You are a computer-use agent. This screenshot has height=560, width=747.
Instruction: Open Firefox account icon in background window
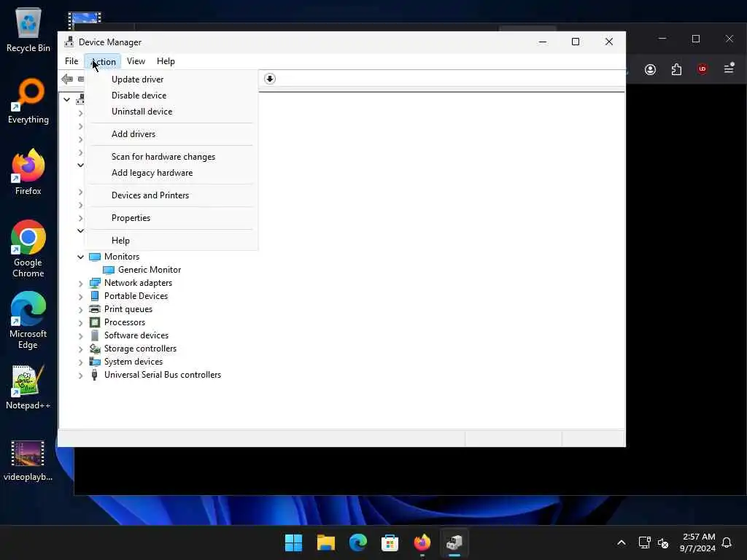[x=650, y=69]
